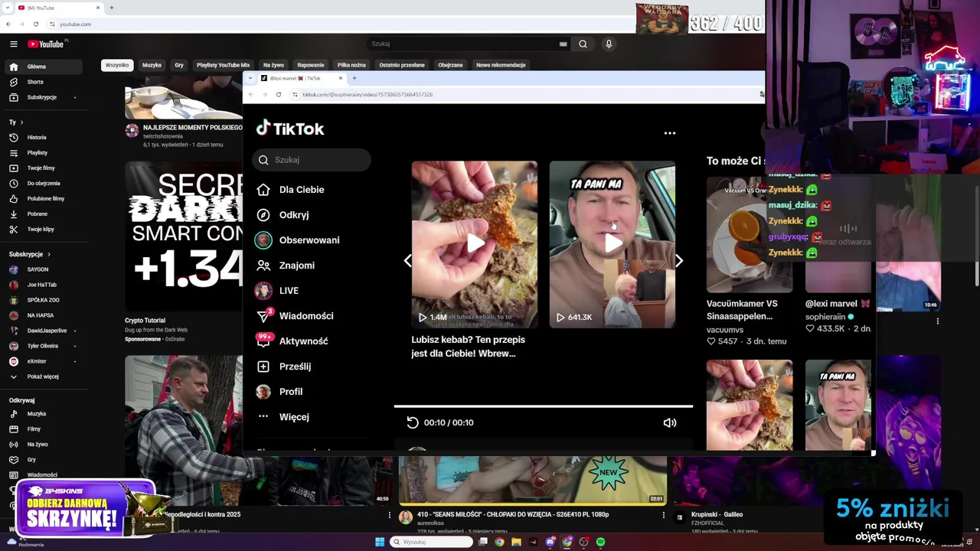Select the Na żywo filter chip

(x=273, y=65)
